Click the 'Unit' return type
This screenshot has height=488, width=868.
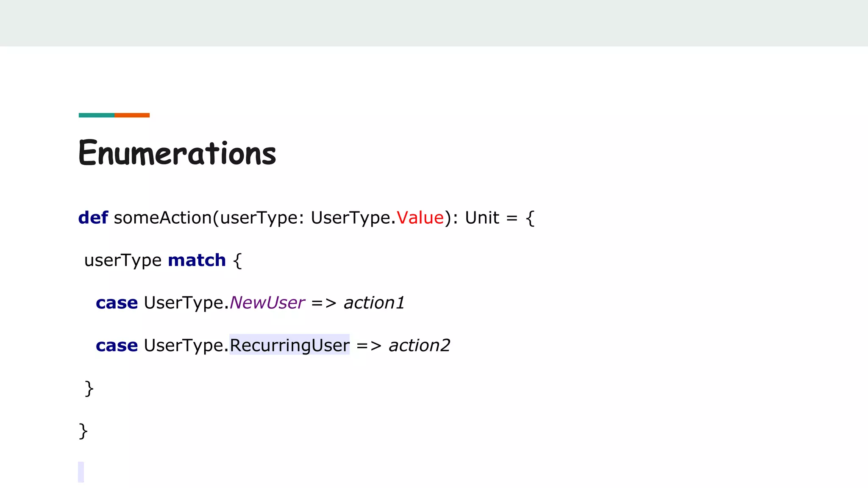tap(482, 218)
